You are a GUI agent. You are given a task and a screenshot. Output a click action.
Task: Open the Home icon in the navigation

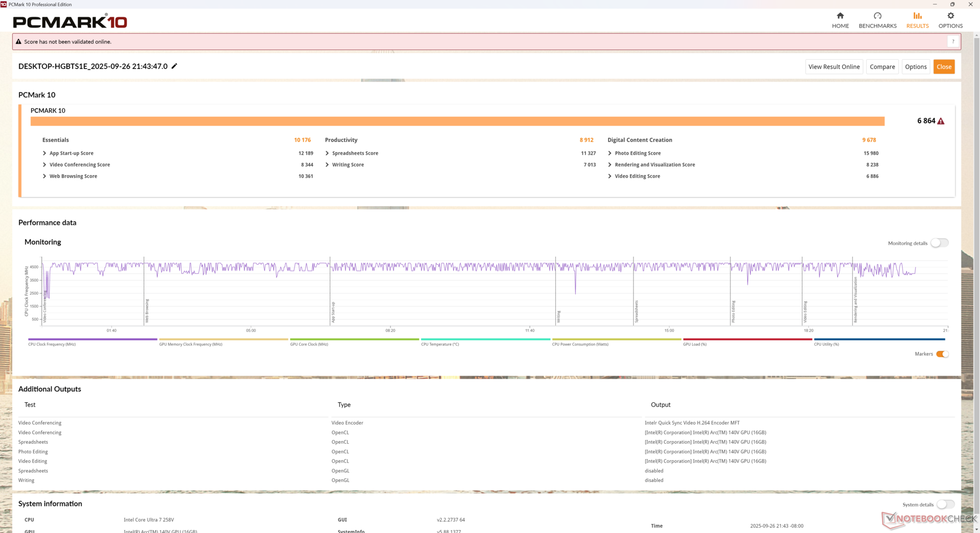pos(840,16)
